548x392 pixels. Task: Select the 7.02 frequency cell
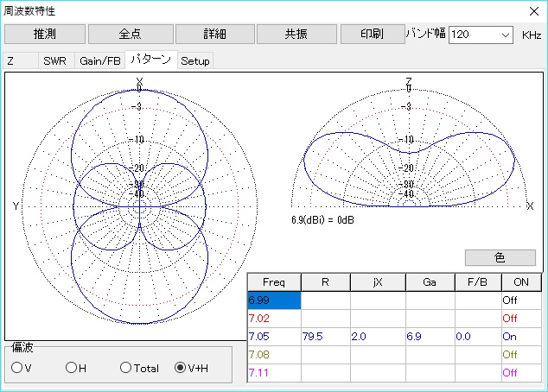pyautogui.click(x=274, y=319)
